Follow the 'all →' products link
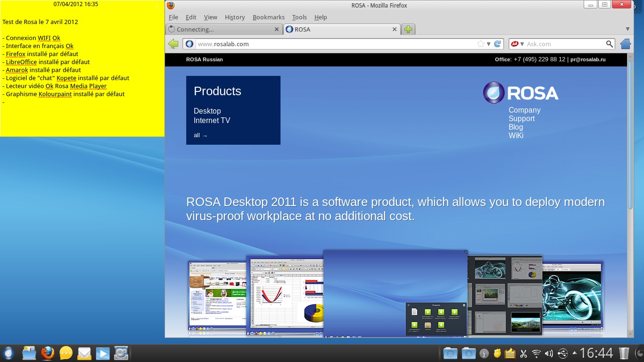The width and height of the screenshot is (644, 362). pos(200,135)
